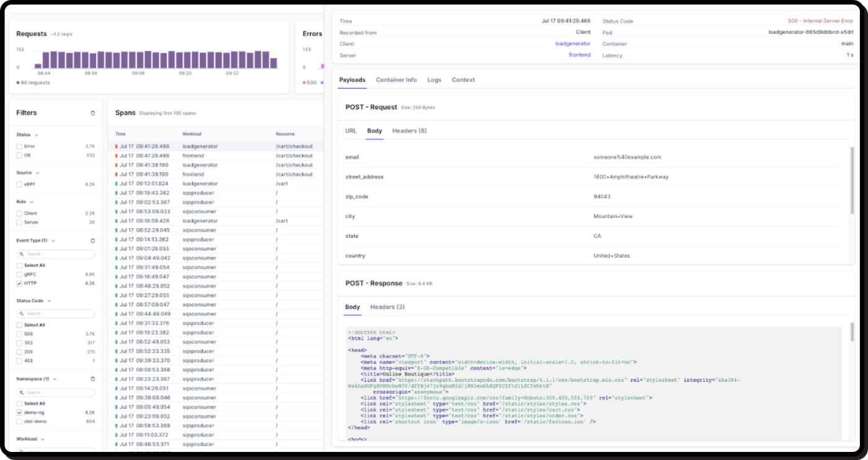Click in the Status Code search field
The height and width of the screenshot is (460, 868).
(x=56, y=314)
